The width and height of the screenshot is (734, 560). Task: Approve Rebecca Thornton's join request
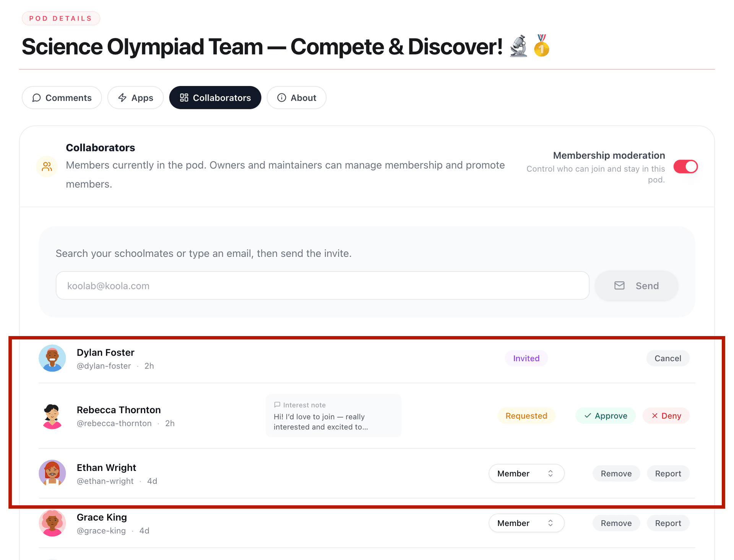[606, 416]
